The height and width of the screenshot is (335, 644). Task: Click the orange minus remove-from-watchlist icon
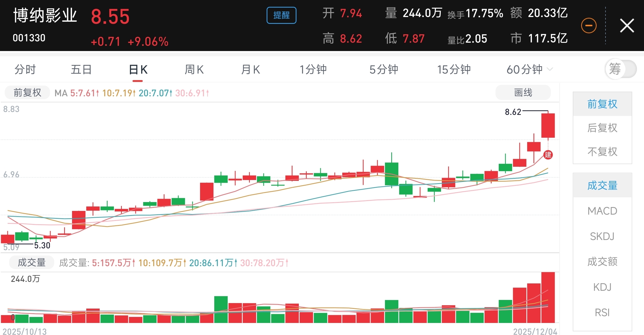pos(588,26)
